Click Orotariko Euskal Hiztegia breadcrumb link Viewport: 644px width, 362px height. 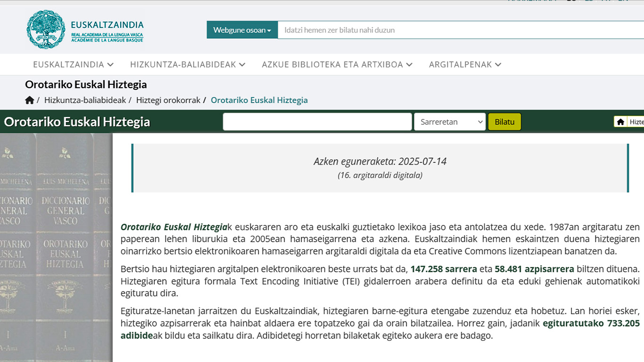point(259,100)
